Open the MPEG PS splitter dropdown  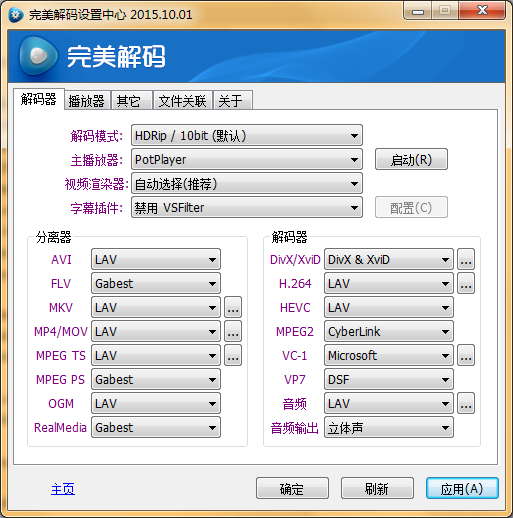coord(156,379)
